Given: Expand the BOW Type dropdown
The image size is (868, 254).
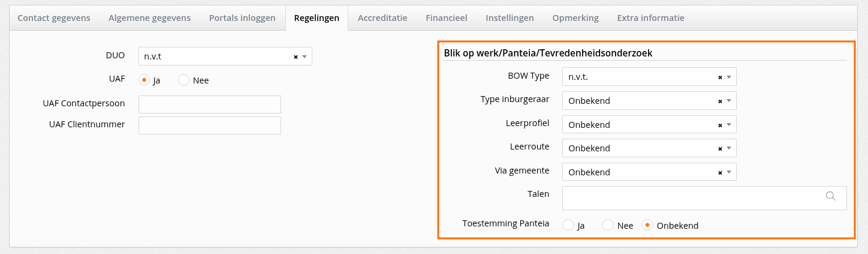Looking at the screenshot, I should [729, 77].
